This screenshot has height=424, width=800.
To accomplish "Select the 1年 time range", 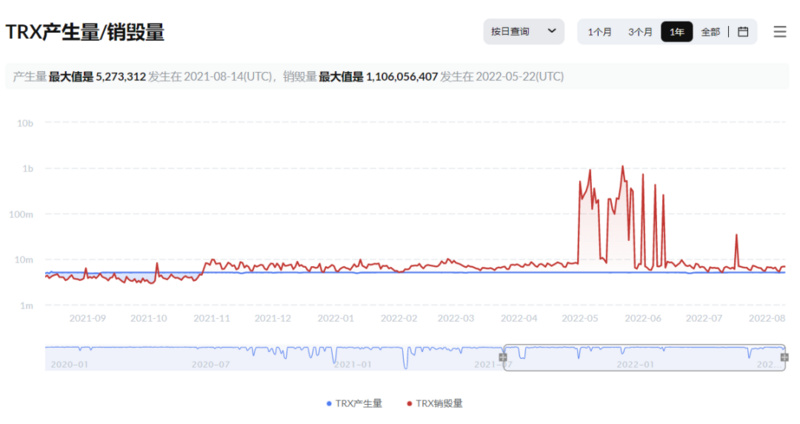I will click(x=677, y=32).
